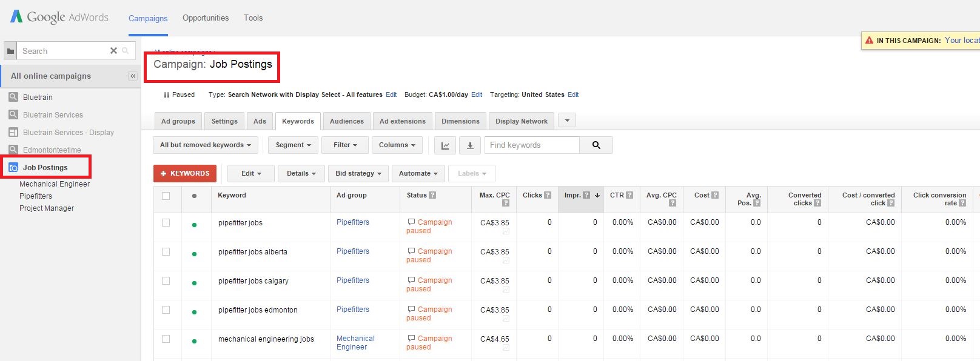980x361 pixels.
Task: Check the pipefitter jobs edmonton checkbox
Action: [x=166, y=310]
